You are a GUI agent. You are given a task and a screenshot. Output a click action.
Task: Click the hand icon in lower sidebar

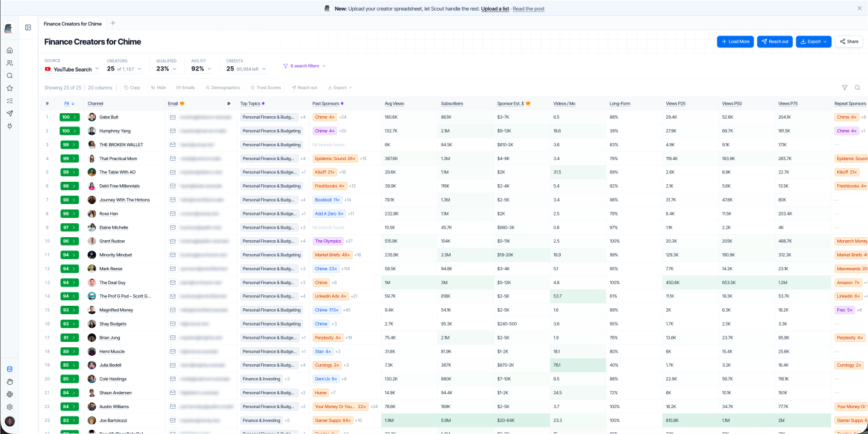9,382
